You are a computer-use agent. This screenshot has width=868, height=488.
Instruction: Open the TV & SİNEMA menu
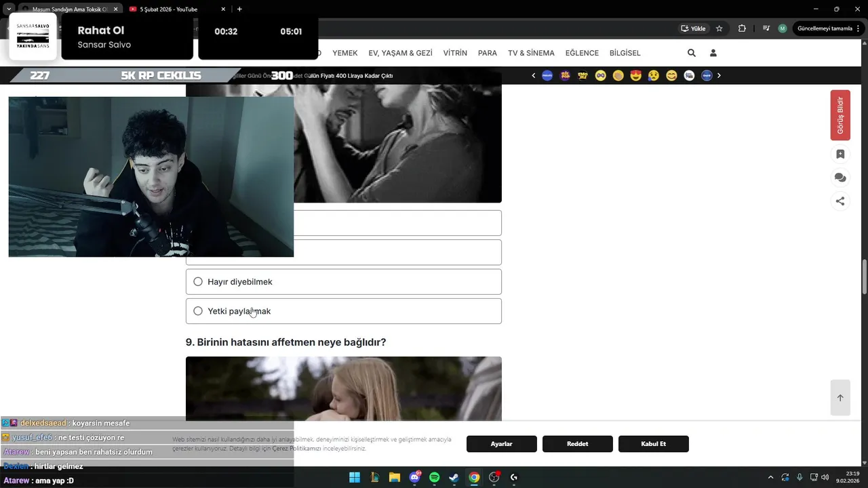(x=531, y=53)
